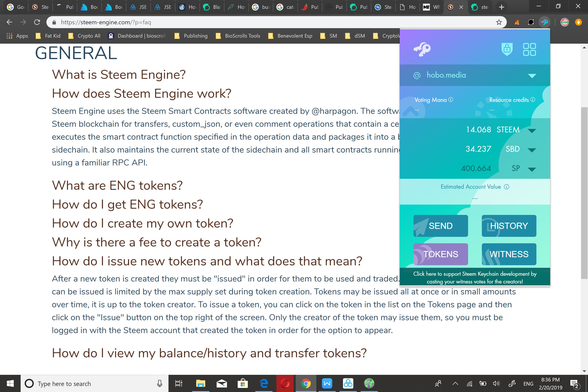Click the Estimated Account Value info icon
The image size is (588, 392).
tap(506, 187)
